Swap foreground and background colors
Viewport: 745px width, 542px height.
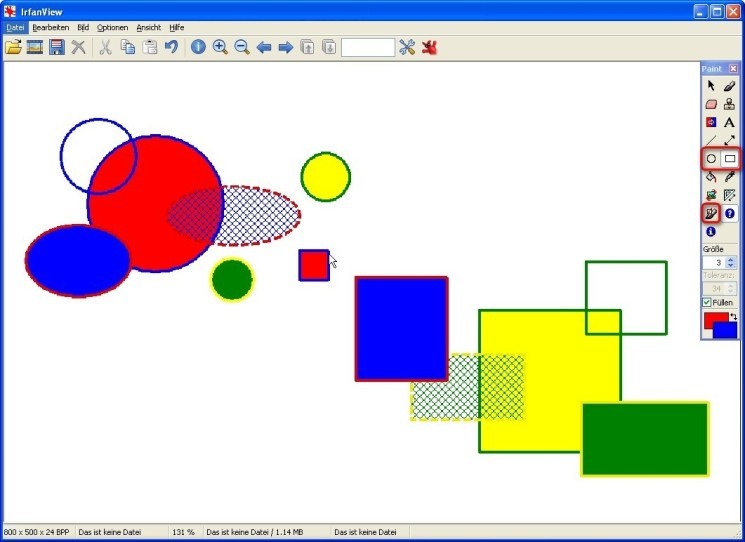tap(734, 316)
